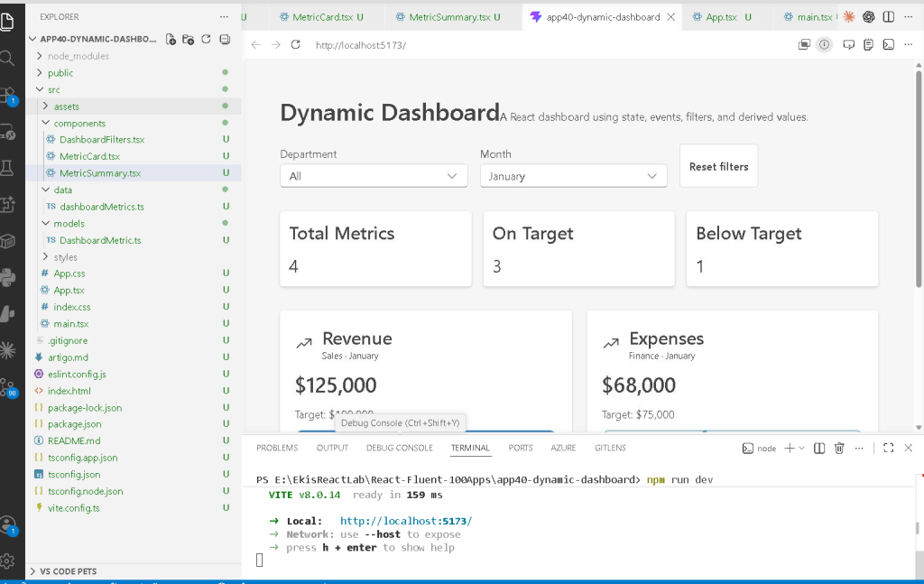Split the terminal panel
The image size is (924, 584).
[819, 449]
